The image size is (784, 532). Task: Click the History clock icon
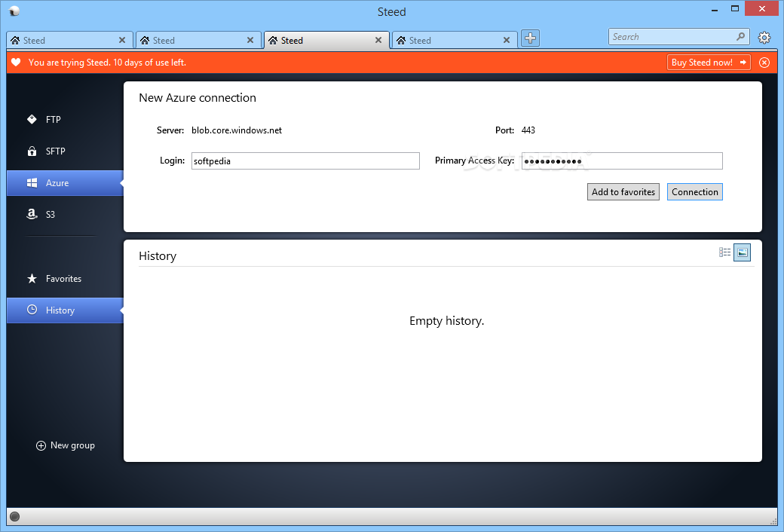point(32,310)
